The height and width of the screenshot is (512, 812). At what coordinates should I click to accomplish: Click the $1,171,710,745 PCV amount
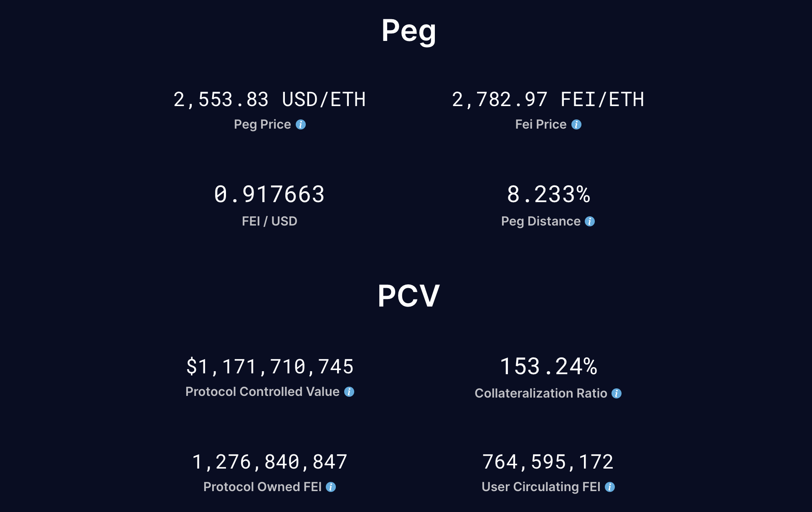tap(269, 367)
